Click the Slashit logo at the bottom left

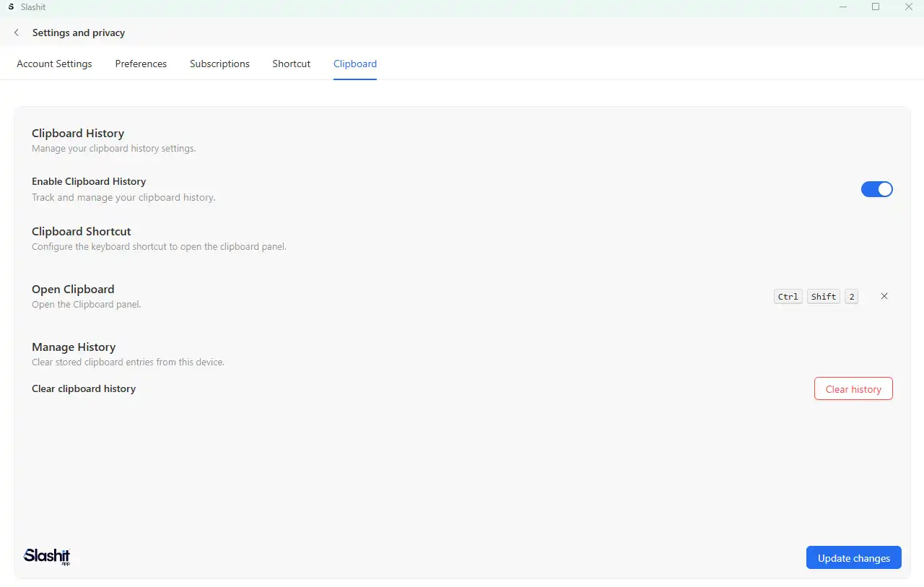tap(47, 556)
